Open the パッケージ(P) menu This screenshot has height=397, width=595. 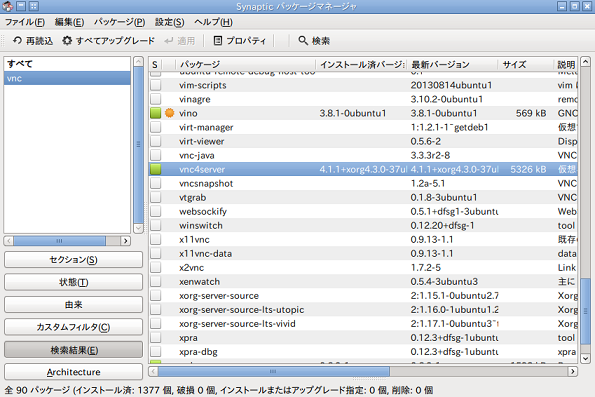(x=120, y=22)
